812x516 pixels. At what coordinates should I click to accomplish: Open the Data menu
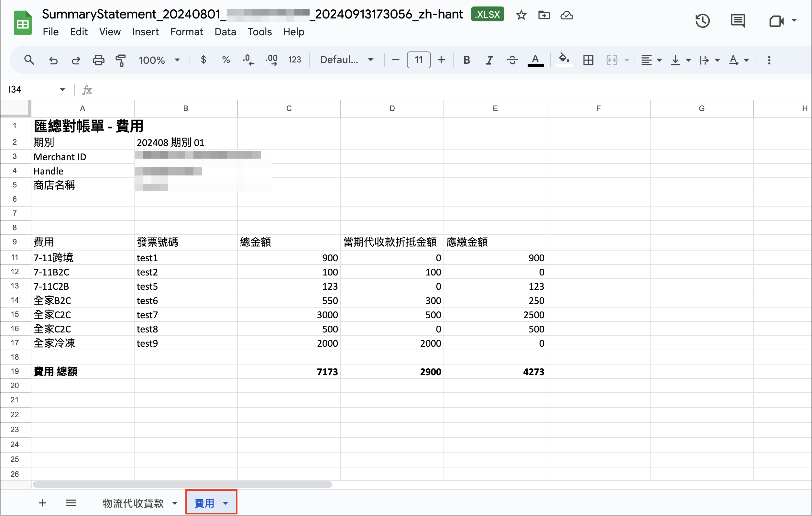point(225,32)
